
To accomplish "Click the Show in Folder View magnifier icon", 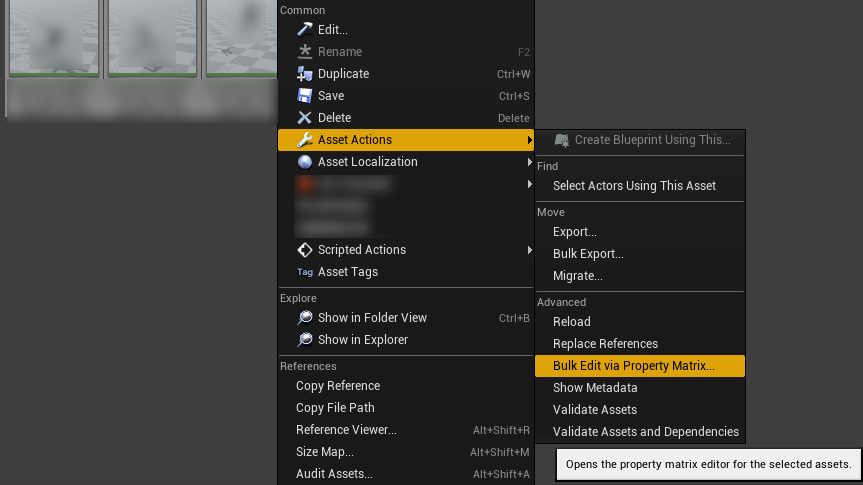I will tap(305, 318).
